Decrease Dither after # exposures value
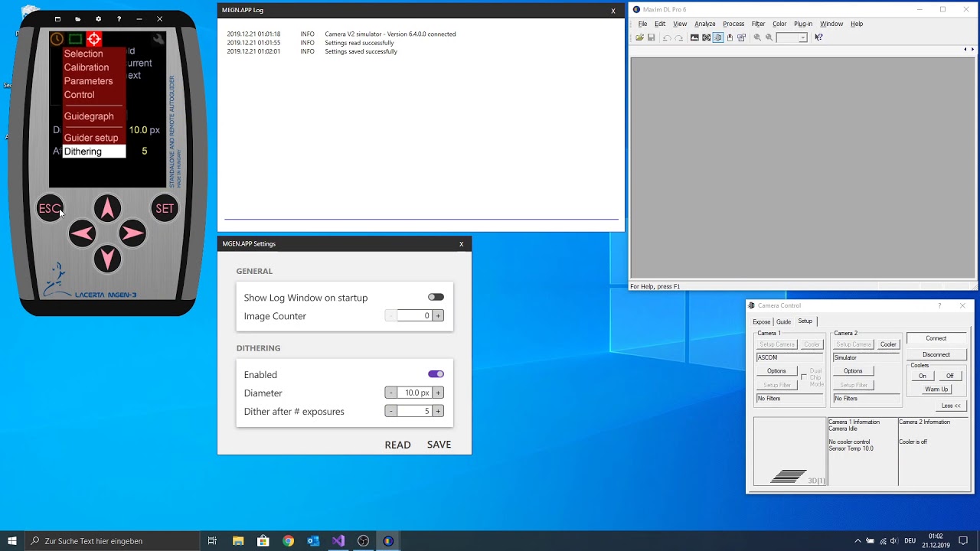The image size is (980, 551). point(390,411)
